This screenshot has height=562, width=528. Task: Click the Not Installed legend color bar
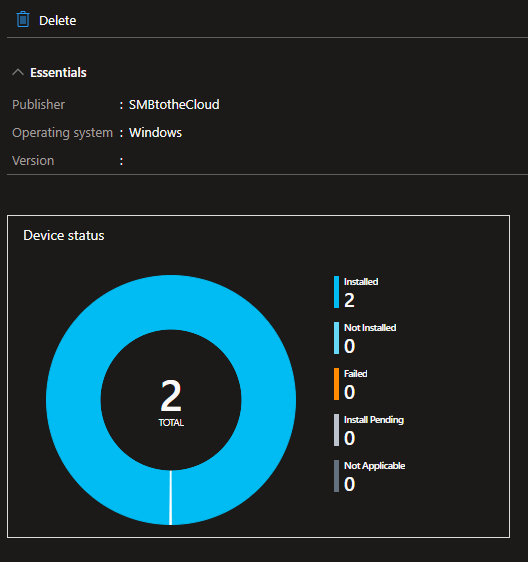tap(336, 338)
